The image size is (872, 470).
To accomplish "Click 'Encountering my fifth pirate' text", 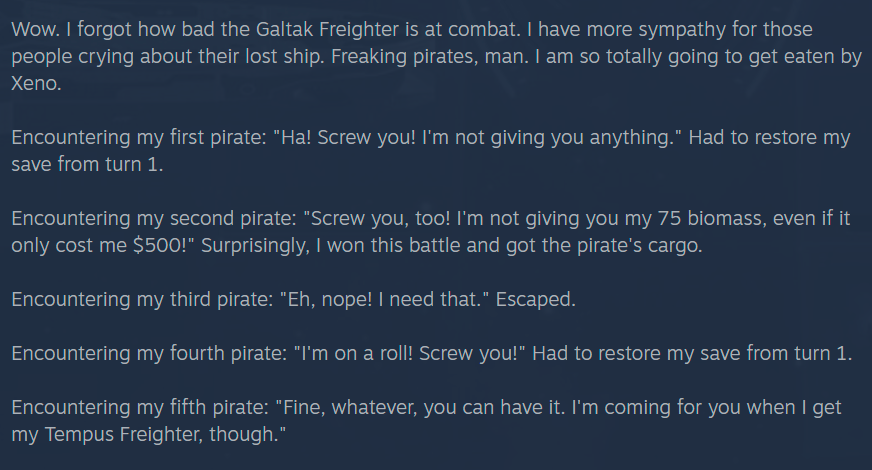I will [x=140, y=407].
